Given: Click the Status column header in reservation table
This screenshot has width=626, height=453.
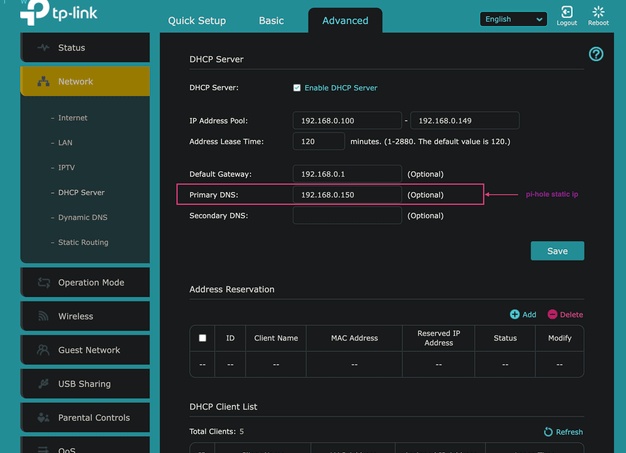Looking at the screenshot, I should click(x=505, y=338).
